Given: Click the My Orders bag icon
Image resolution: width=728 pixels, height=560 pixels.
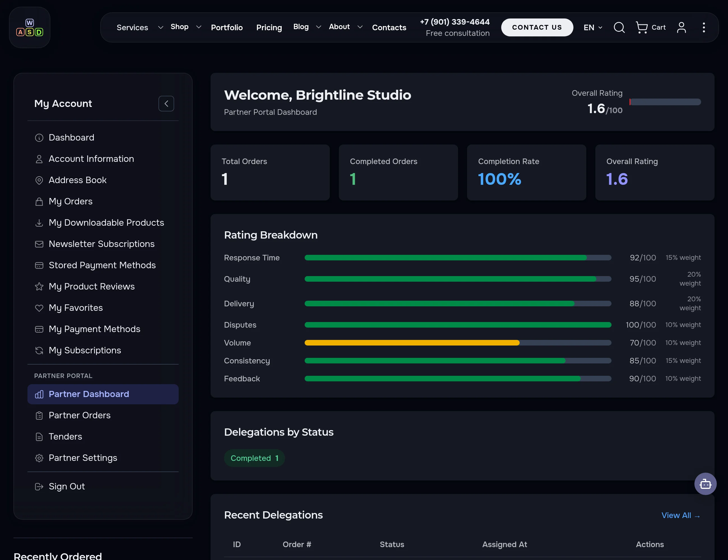Looking at the screenshot, I should pyautogui.click(x=39, y=202).
